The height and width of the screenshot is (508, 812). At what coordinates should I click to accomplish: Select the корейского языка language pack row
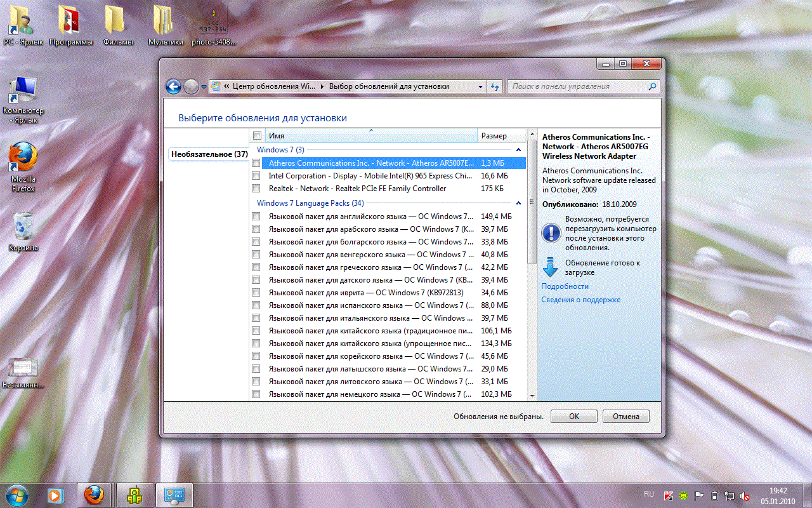point(388,356)
